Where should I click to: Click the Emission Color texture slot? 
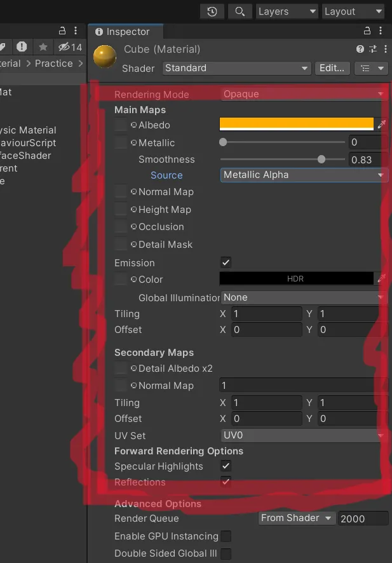121,279
